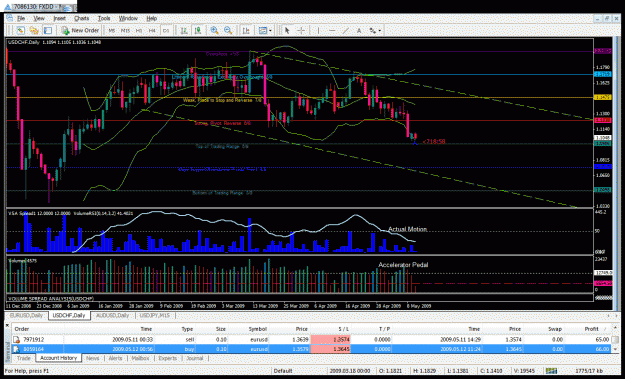
Task: Select the D1 daily timeframe
Action: pos(165,30)
